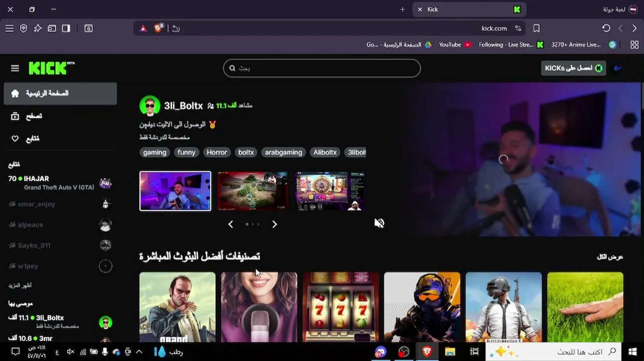Open Brave VPN shield toolbar icon
The height and width of the screenshot is (361, 644).
(24, 29)
